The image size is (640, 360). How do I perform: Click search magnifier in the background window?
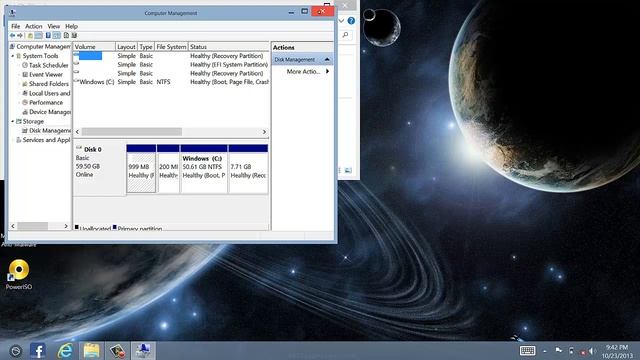(x=345, y=35)
